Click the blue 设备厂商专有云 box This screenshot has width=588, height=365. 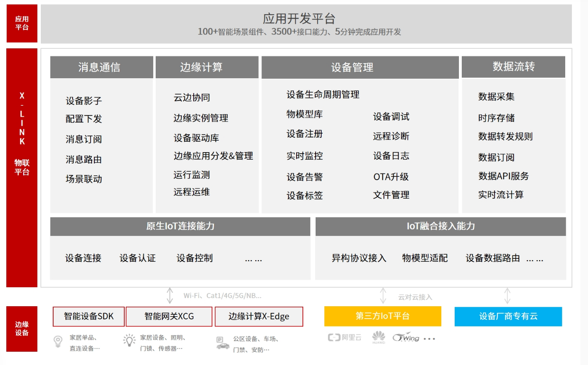pyautogui.click(x=508, y=316)
